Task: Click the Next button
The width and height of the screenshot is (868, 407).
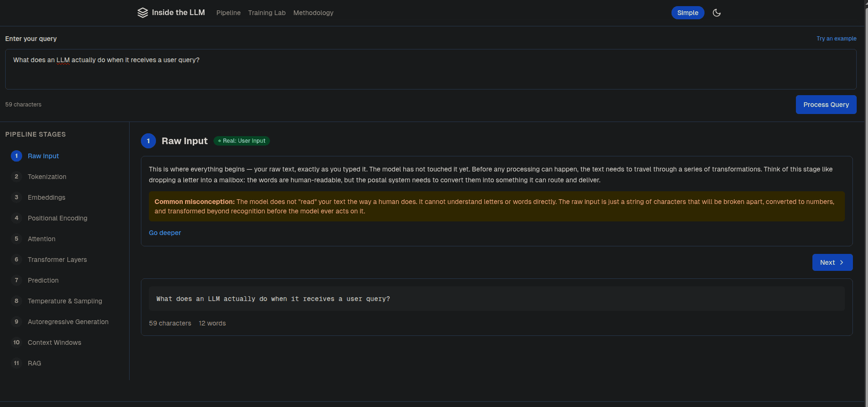Action: point(832,262)
